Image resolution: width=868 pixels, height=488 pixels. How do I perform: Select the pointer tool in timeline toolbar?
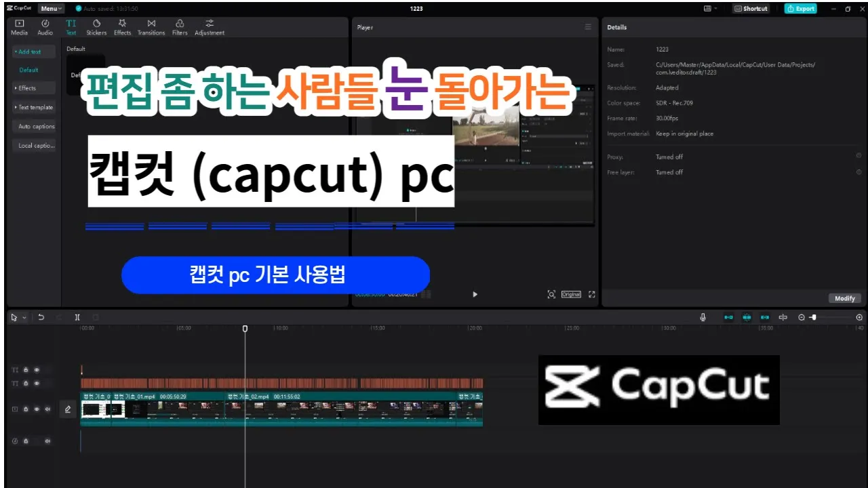click(x=16, y=317)
